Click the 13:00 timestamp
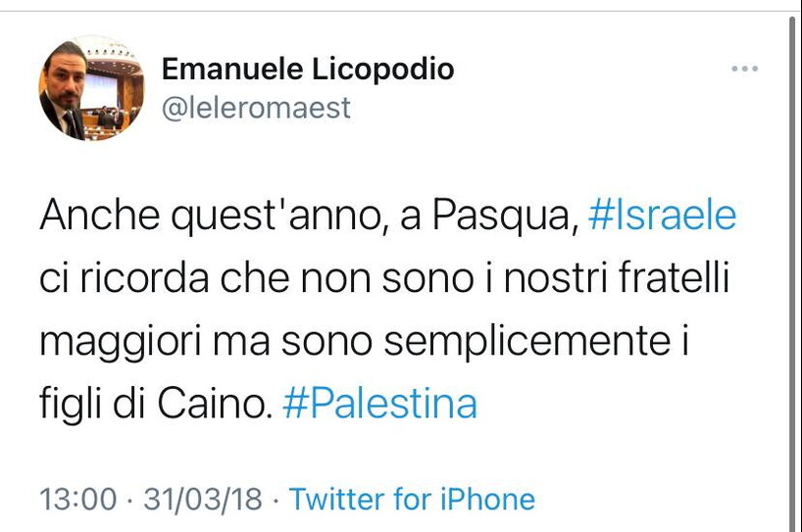 click(x=76, y=500)
